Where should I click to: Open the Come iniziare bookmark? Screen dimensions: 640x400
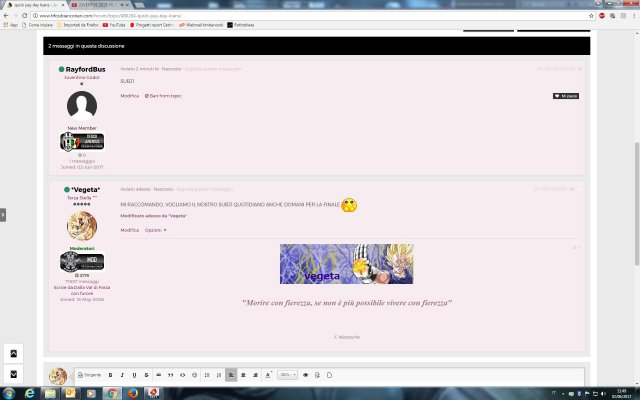(37, 25)
